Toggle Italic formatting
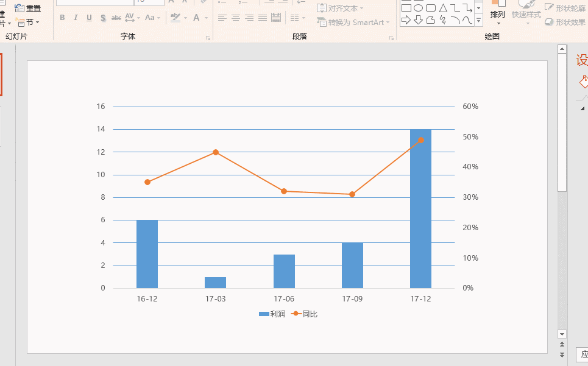This screenshot has width=588, height=366. (x=76, y=18)
